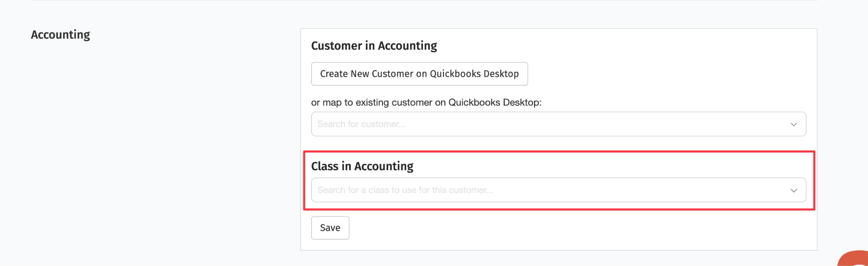Click the "or map to existing customer" label

pos(426,102)
